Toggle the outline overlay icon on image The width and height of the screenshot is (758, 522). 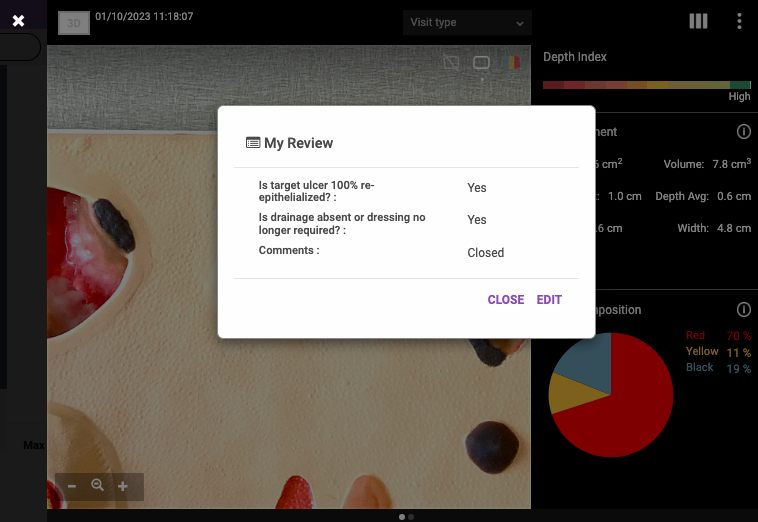tap(452, 63)
